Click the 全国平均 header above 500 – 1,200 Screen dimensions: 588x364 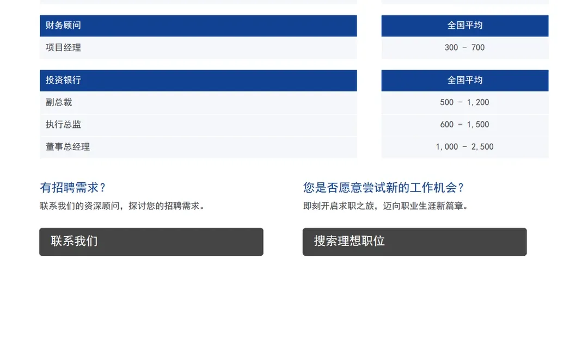tap(464, 80)
